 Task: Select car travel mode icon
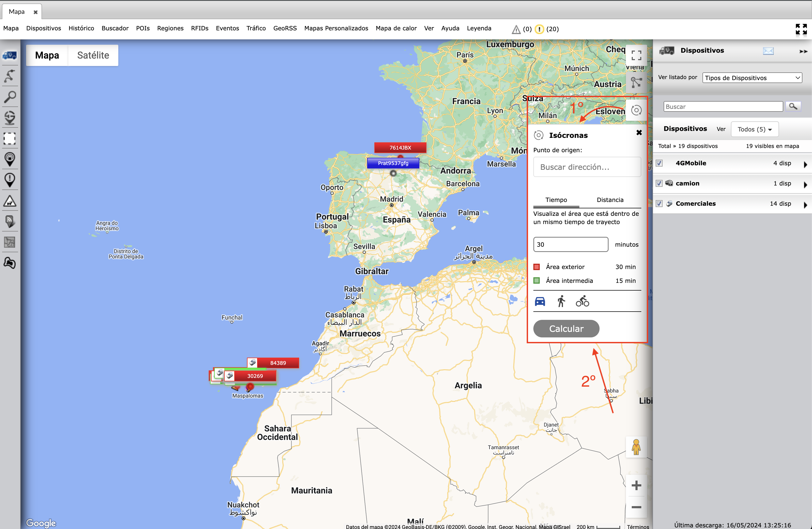click(x=540, y=301)
